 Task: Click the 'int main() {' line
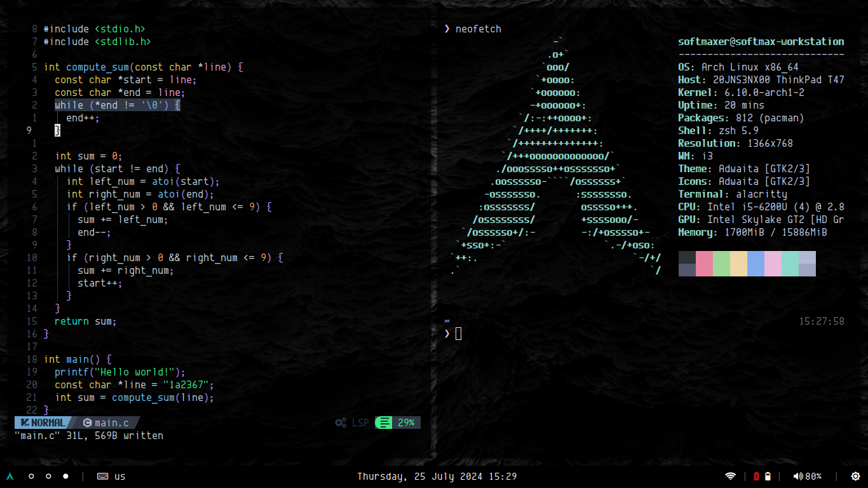tap(78, 359)
